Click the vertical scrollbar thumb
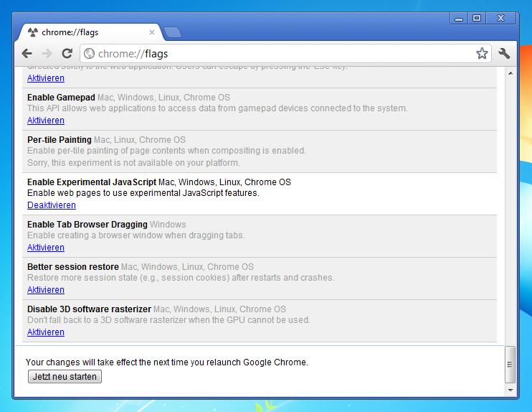The height and width of the screenshot is (412, 532). click(510, 365)
